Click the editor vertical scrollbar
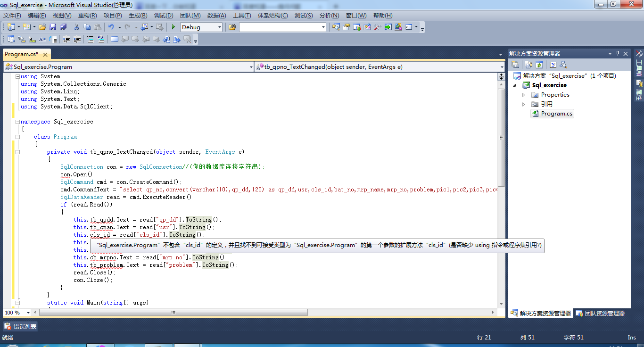 tap(501, 138)
